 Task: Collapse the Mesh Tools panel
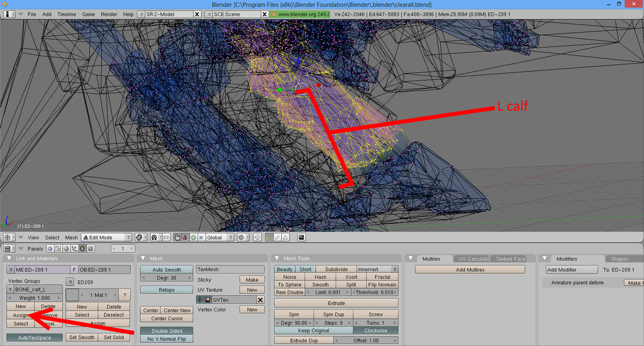(x=277, y=259)
